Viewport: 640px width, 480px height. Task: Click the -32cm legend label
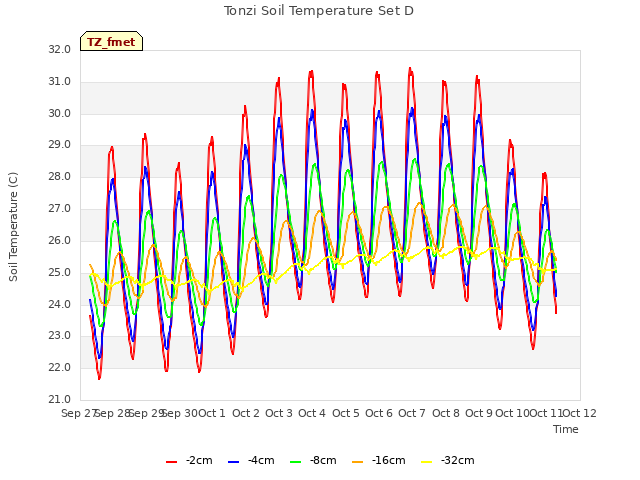pos(458,460)
